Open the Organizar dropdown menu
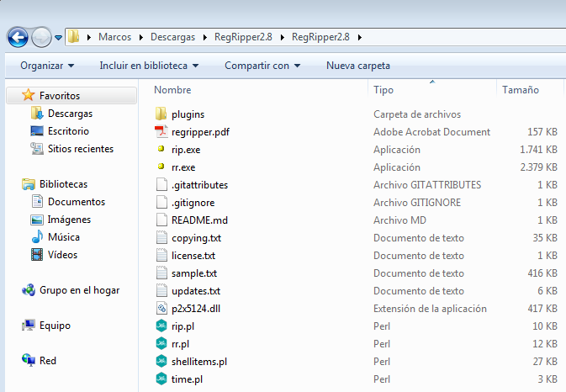The width and height of the screenshot is (566, 392). (x=47, y=66)
